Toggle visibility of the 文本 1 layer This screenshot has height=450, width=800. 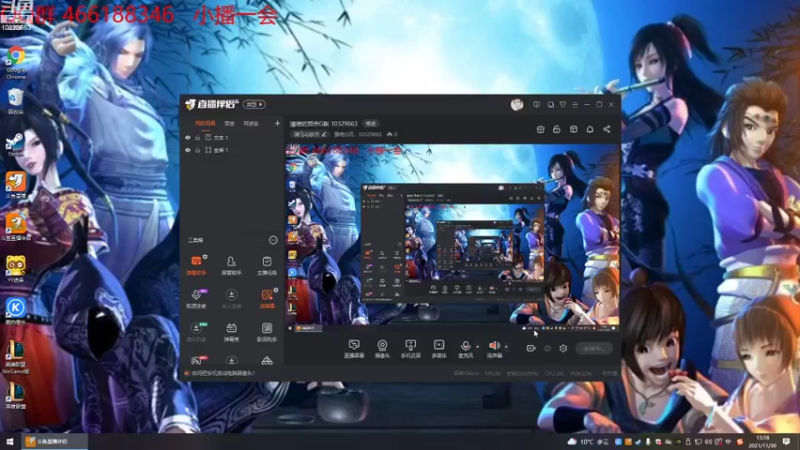click(x=188, y=138)
